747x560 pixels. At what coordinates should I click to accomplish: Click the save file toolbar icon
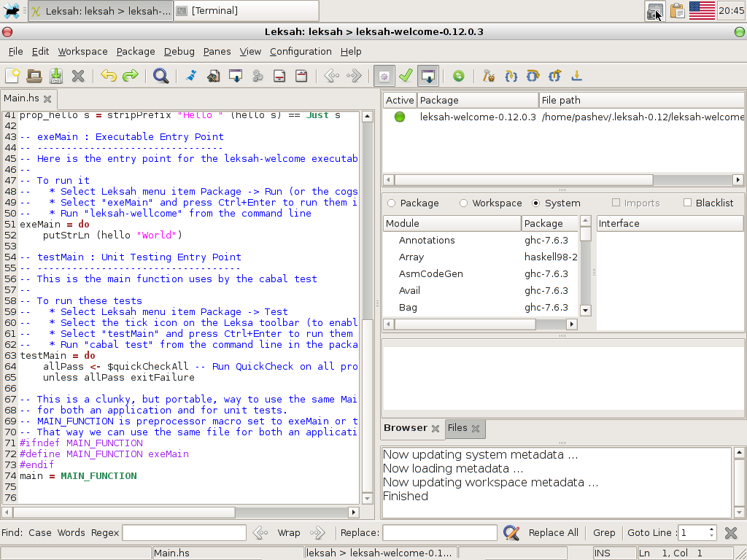point(56,76)
